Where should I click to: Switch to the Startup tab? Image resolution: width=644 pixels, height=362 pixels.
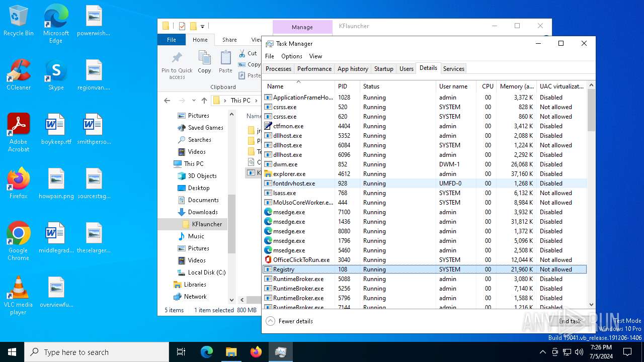point(383,69)
